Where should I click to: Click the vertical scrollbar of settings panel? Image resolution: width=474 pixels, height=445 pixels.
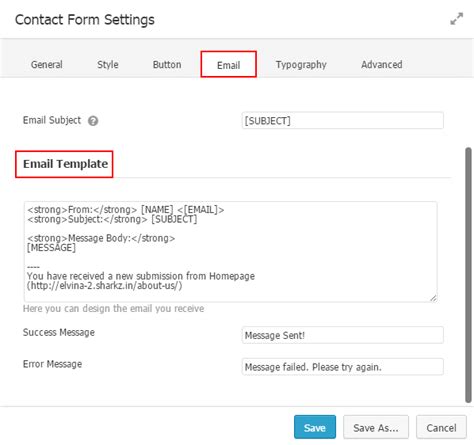pyautogui.click(x=468, y=275)
